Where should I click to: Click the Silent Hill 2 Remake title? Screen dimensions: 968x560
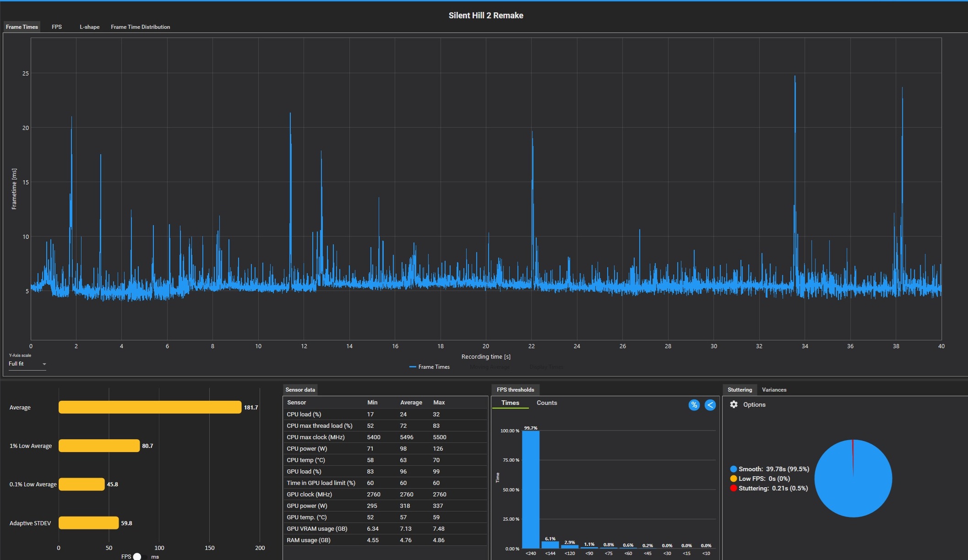click(486, 16)
